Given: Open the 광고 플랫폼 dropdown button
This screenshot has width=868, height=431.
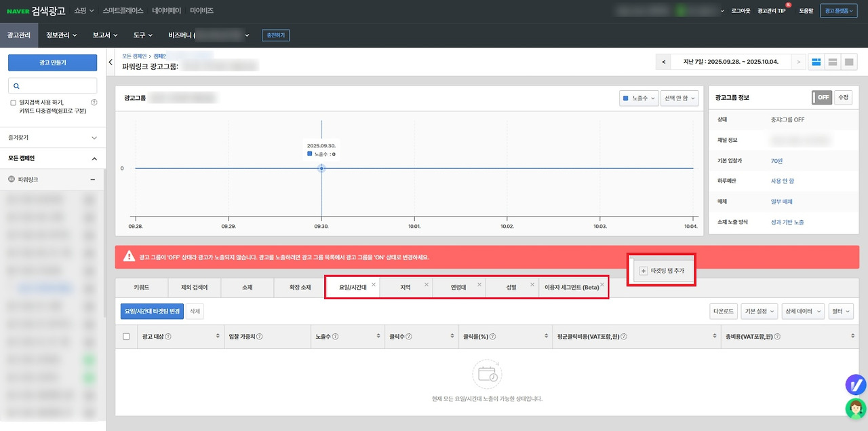Looking at the screenshot, I should (x=838, y=11).
